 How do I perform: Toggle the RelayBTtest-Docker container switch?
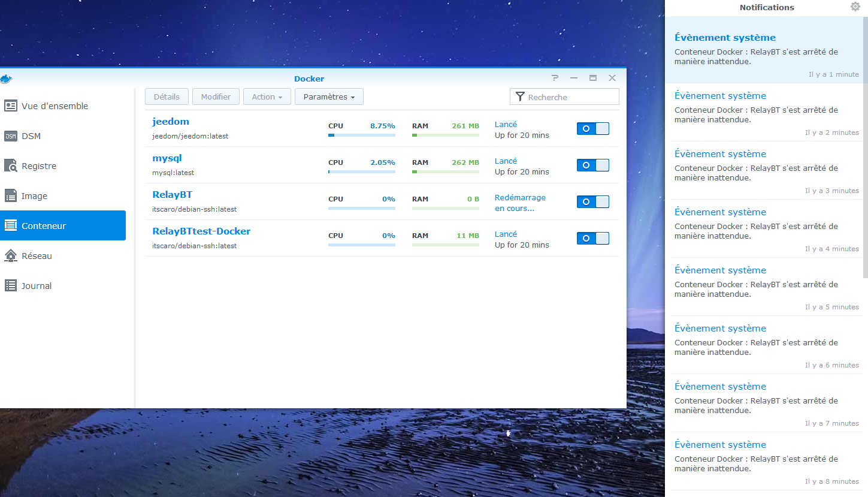tap(593, 238)
